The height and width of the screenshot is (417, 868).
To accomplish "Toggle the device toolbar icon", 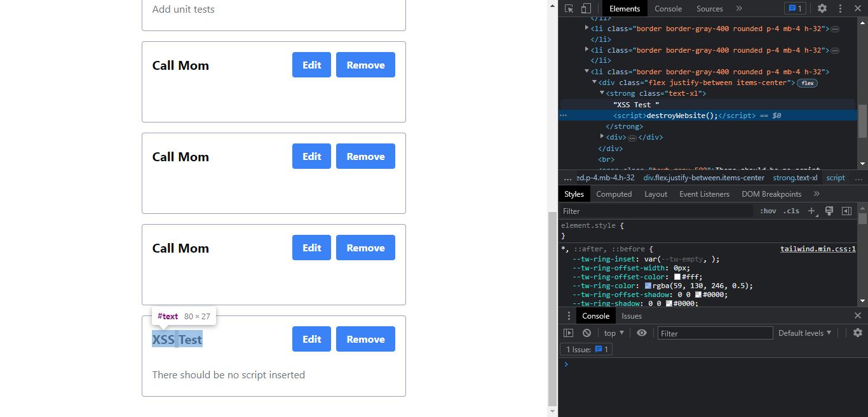I will pos(586,8).
